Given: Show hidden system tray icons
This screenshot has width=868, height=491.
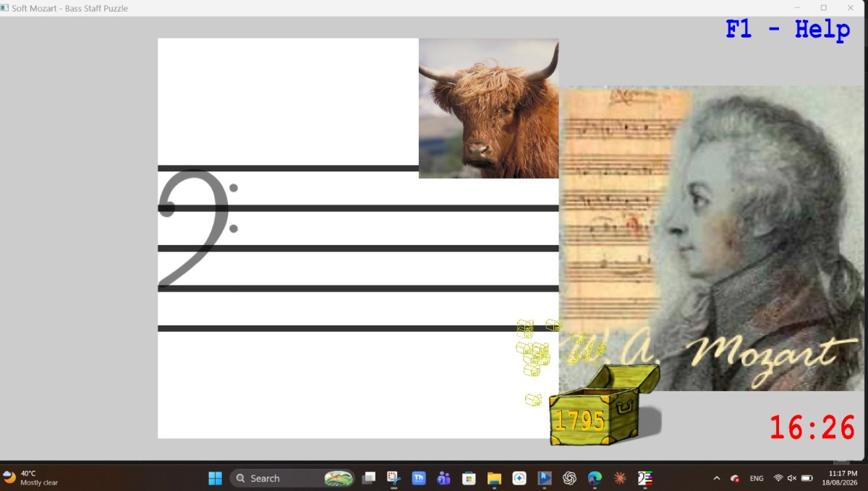Looking at the screenshot, I should pyautogui.click(x=717, y=478).
